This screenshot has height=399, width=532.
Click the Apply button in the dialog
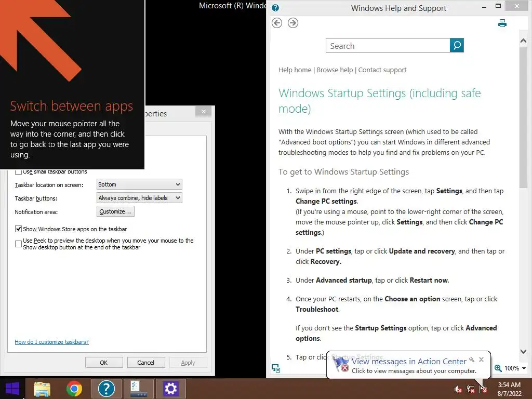tap(188, 362)
